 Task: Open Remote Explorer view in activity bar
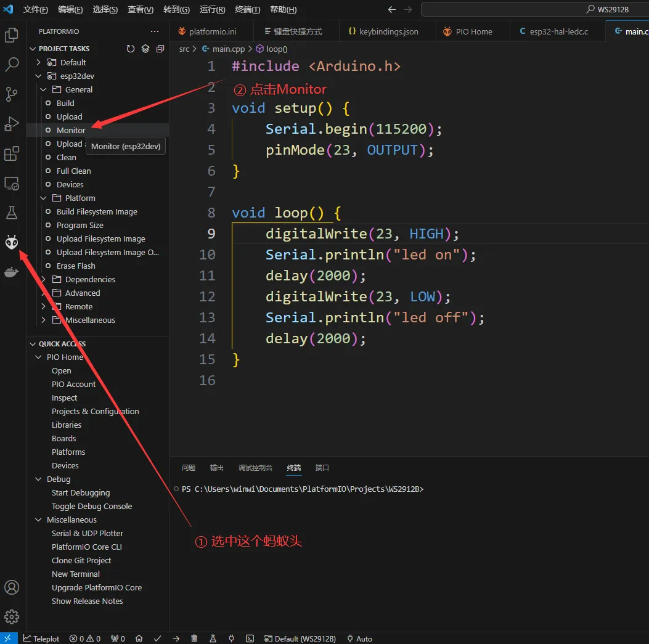(x=12, y=184)
